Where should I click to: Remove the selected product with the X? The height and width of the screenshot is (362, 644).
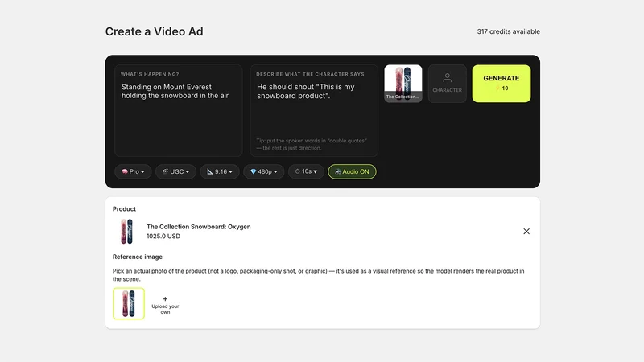[526, 232]
